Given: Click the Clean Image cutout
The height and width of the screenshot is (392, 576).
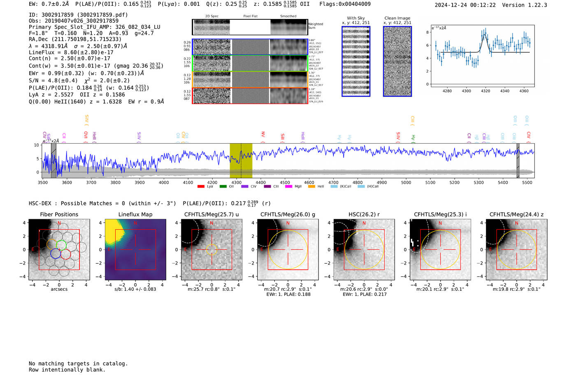Looking at the screenshot, I should pos(397,61).
